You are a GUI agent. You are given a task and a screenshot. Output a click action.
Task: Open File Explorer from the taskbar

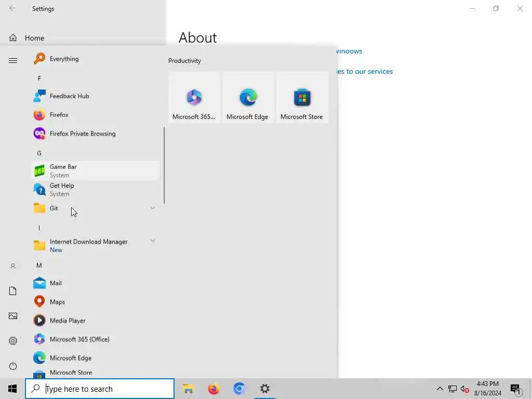pyautogui.click(x=188, y=389)
